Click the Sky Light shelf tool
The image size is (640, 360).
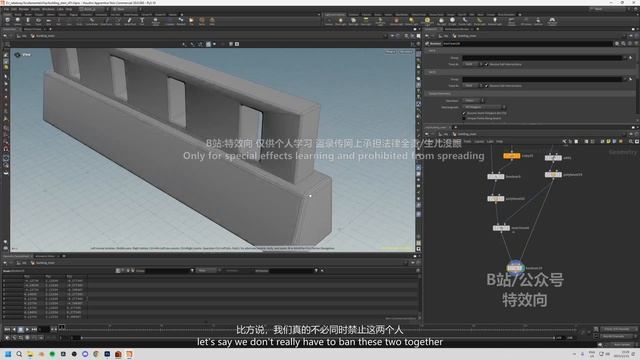[441, 21]
